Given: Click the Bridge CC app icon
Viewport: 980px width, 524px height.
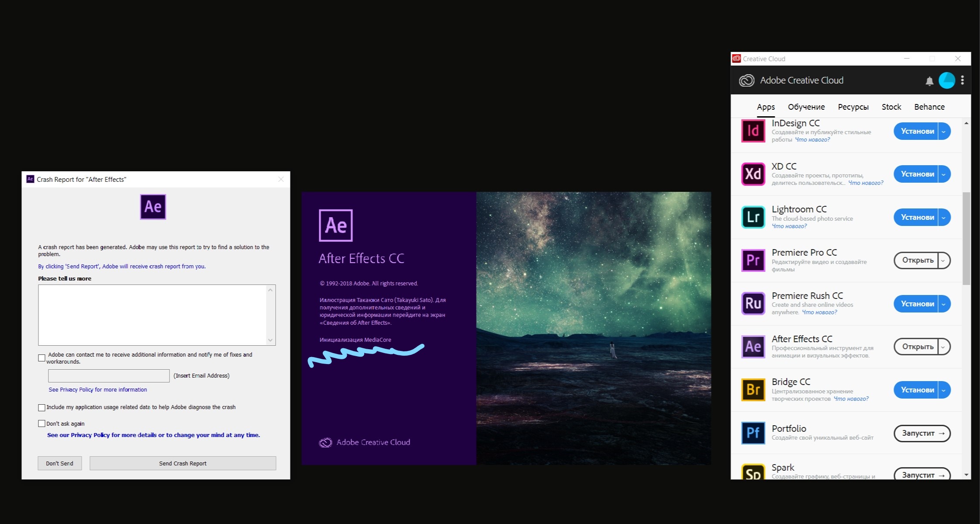Looking at the screenshot, I should click(x=753, y=389).
